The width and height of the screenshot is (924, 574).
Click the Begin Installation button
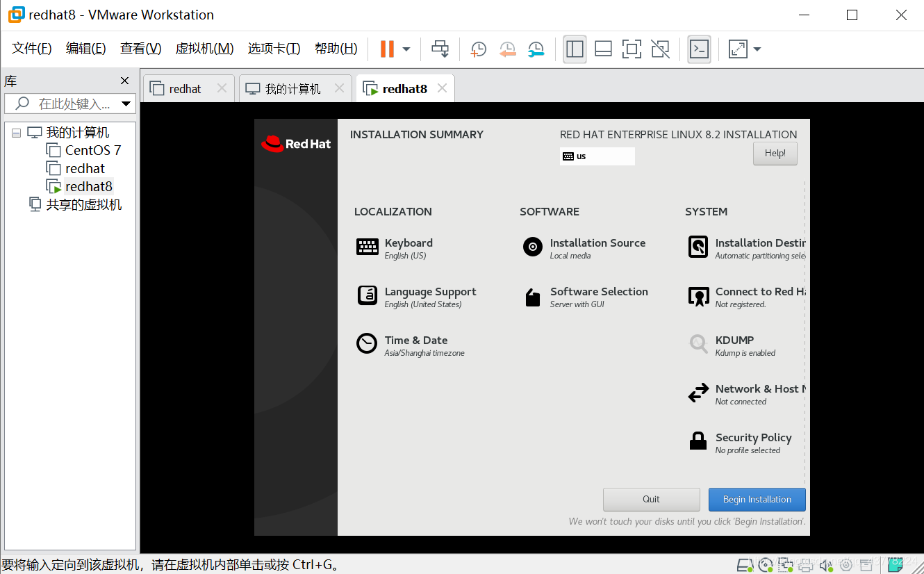tap(757, 499)
